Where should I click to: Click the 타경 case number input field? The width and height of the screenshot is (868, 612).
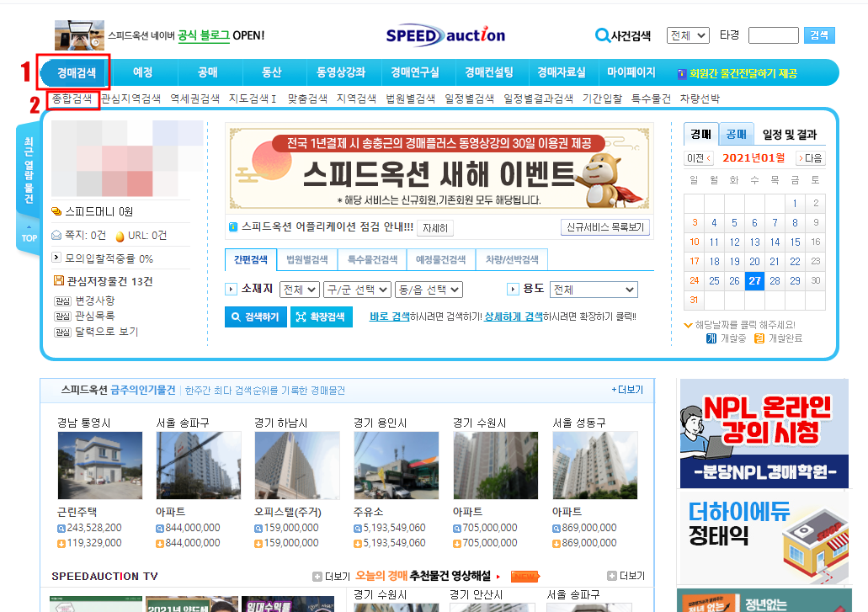(774, 35)
